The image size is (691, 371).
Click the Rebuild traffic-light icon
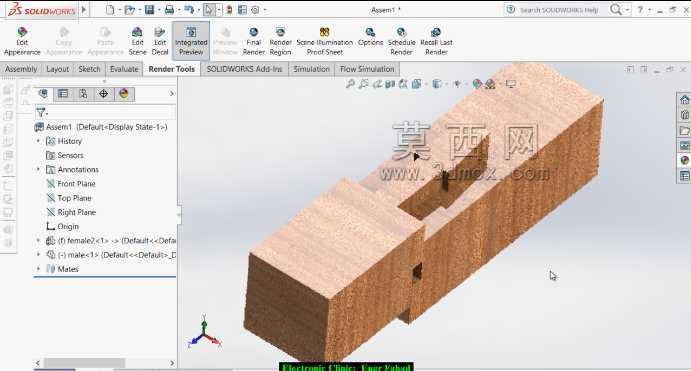tap(229, 10)
